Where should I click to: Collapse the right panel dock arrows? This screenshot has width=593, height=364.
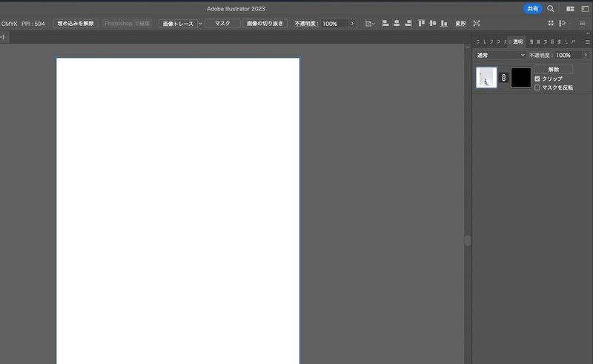tap(588, 33)
